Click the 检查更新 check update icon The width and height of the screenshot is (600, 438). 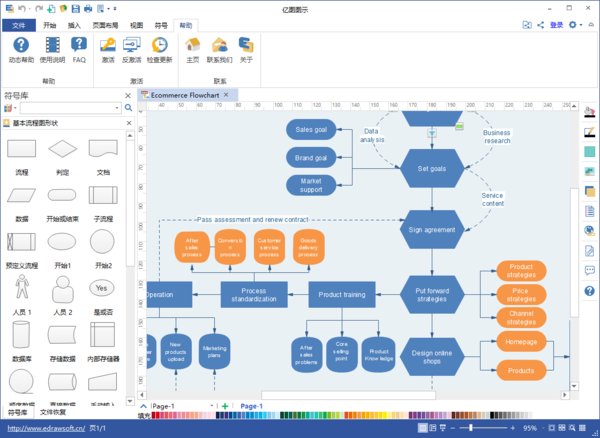pos(160,50)
